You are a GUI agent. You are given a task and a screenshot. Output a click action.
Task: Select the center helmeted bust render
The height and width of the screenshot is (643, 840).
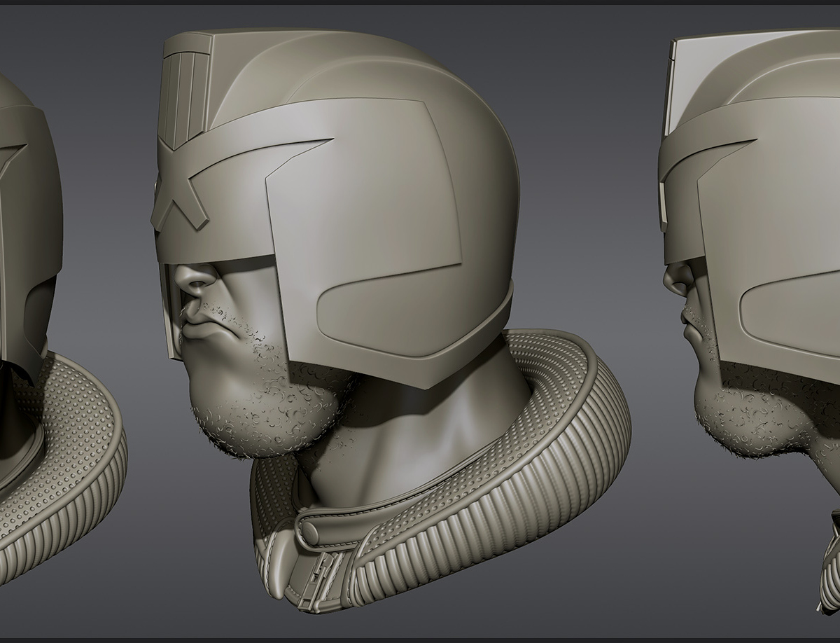tap(391, 322)
